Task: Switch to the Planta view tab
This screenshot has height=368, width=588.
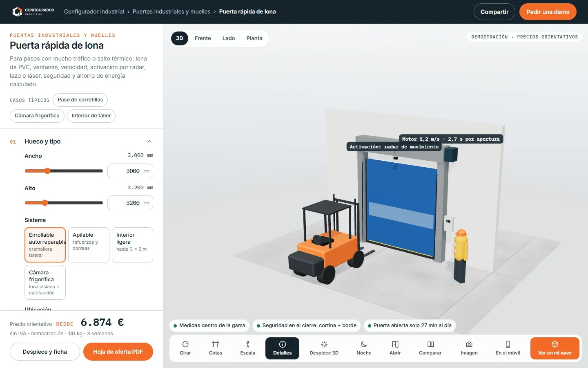Action: coord(254,38)
